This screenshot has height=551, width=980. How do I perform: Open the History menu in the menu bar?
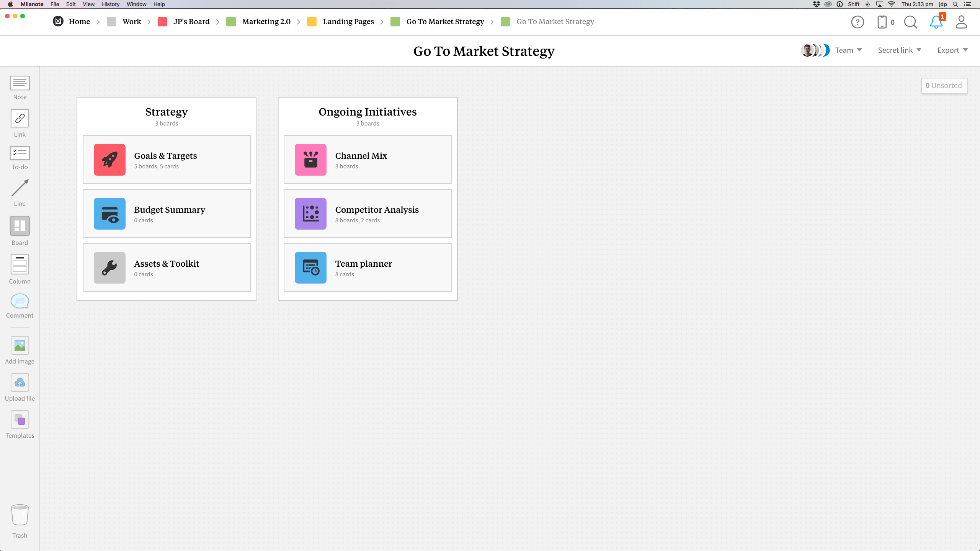point(110,4)
